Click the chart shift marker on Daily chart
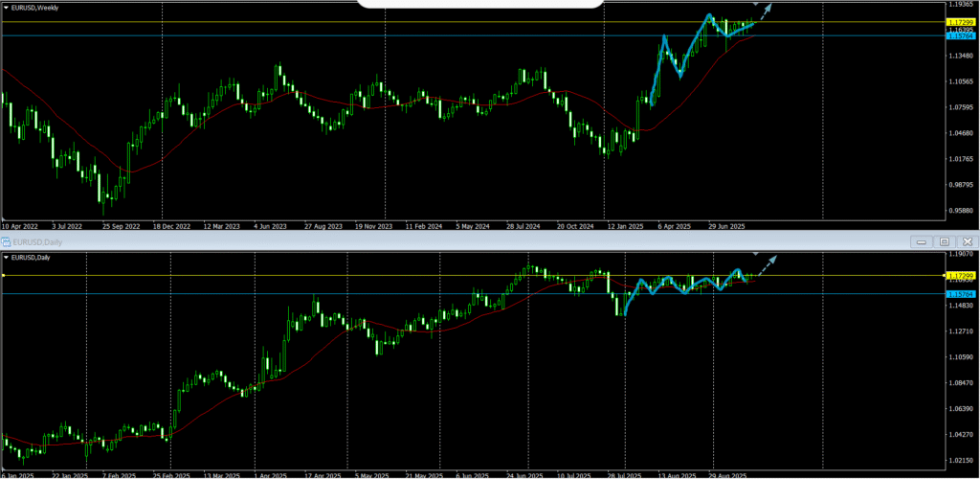Screen dimensions: 980x479 (x=756, y=256)
